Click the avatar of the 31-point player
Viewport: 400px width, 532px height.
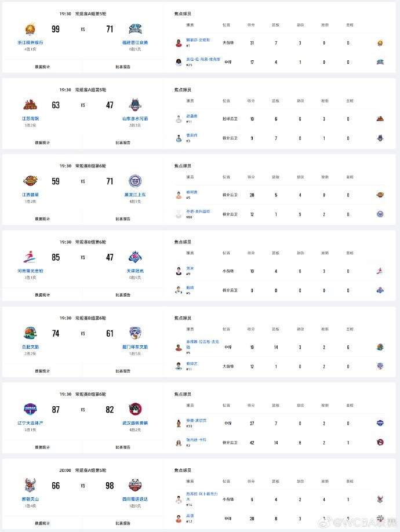coord(179,43)
